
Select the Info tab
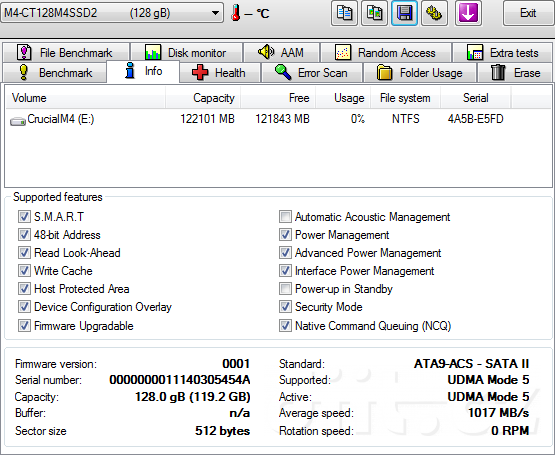(143, 72)
